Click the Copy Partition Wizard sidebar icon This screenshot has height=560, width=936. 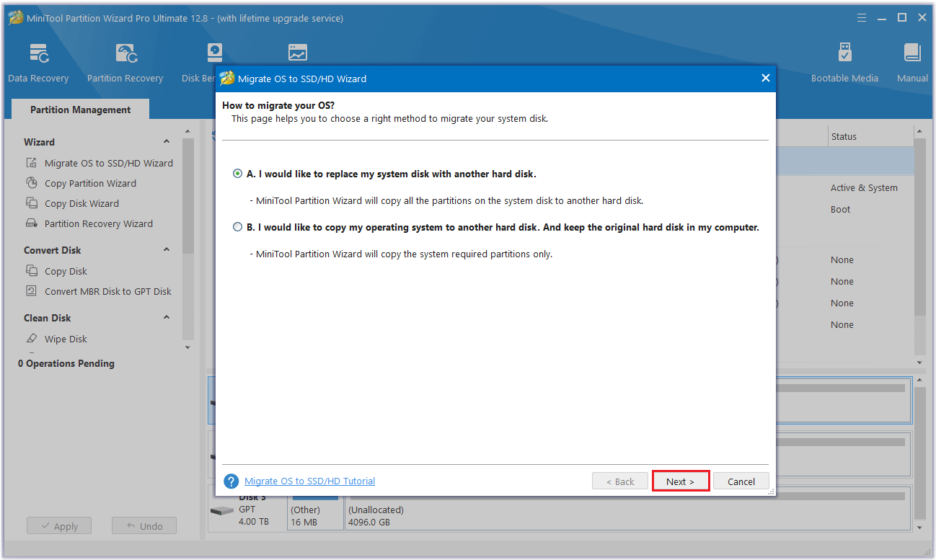pos(32,183)
